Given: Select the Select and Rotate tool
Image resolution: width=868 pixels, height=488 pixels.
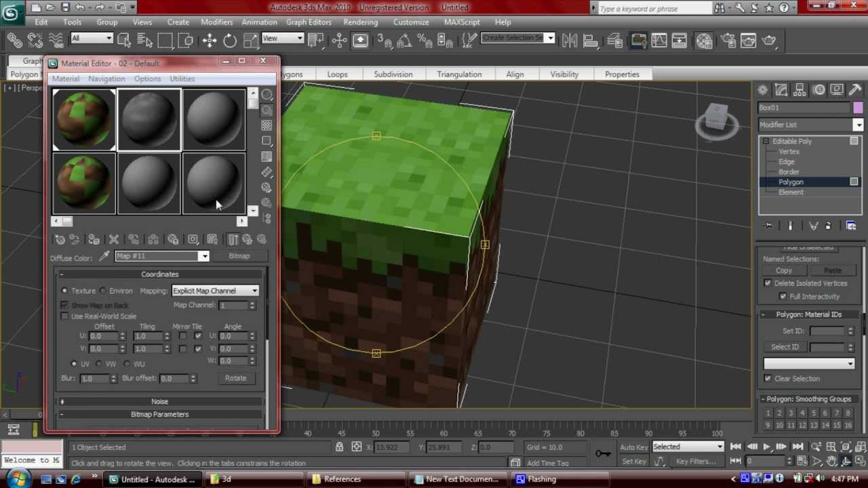Looking at the screenshot, I should (230, 41).
